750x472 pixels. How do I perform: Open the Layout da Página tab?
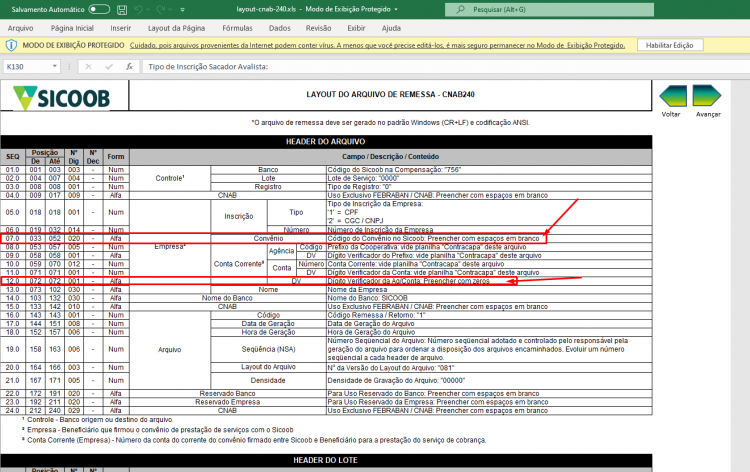(x=176, y=28)
